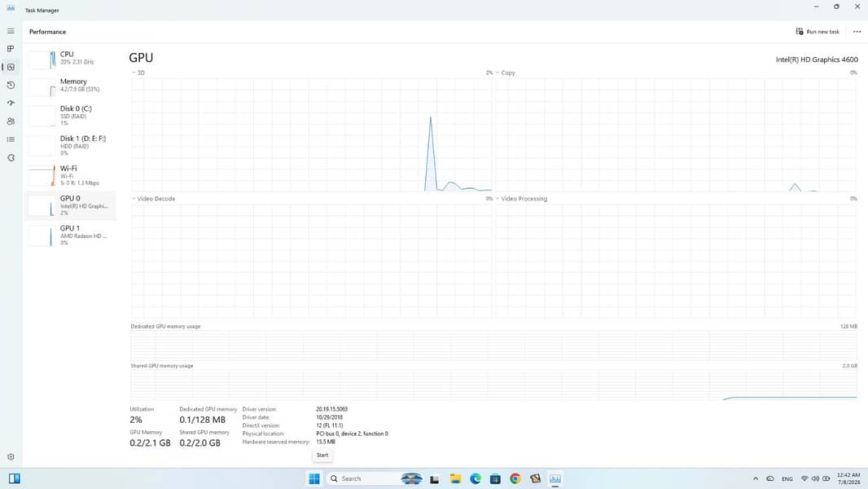Open the Services page icon
Screen dimensions: 868x489
[x=11, y=158]
